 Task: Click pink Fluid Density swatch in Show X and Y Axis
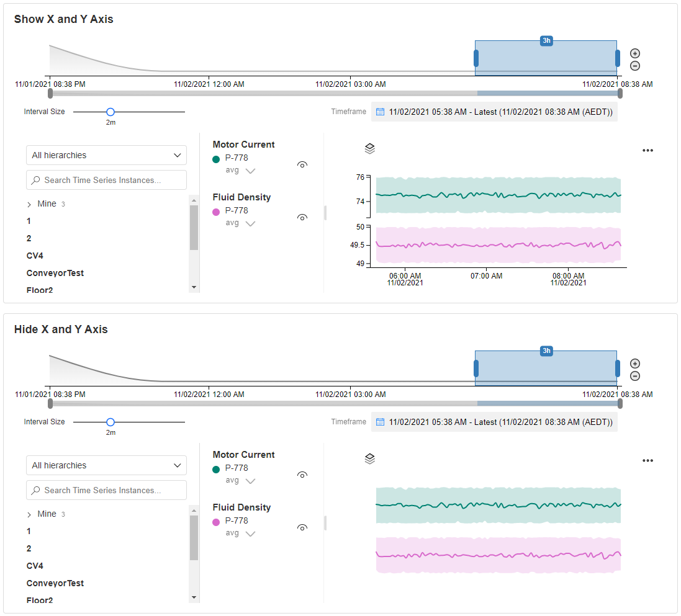pyautogui.click(x=216, y=212)
